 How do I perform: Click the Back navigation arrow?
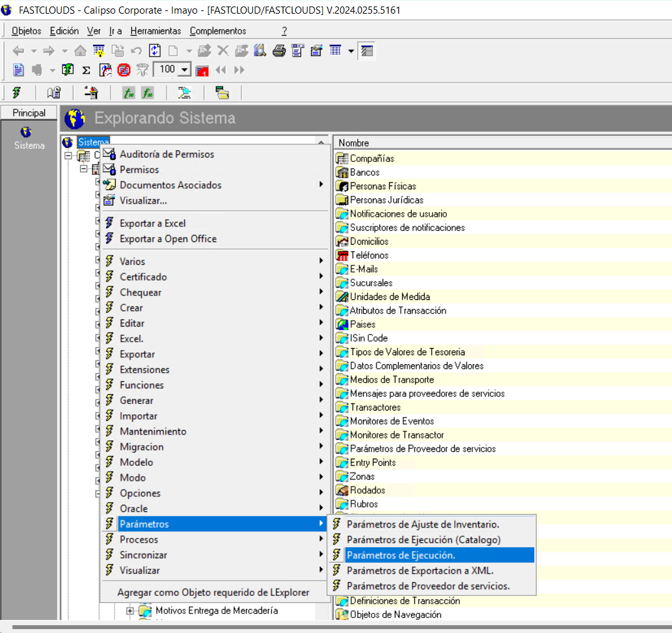click(18, 51)
